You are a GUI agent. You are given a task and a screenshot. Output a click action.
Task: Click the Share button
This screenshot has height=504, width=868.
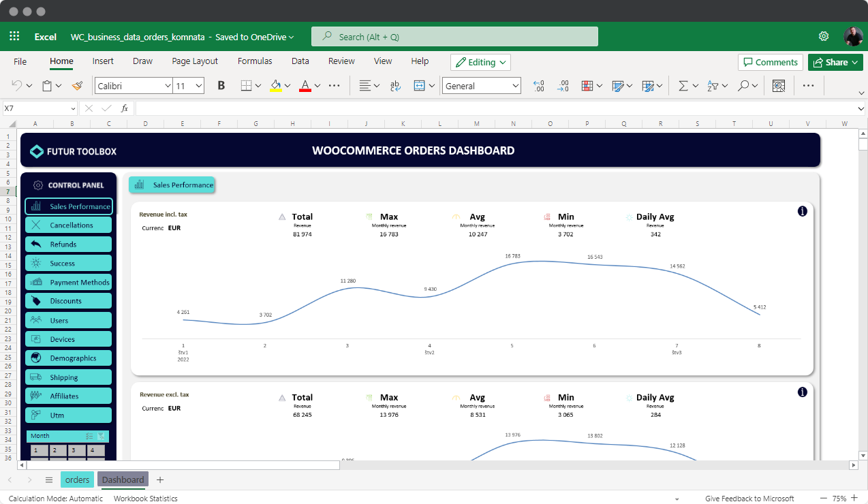tap(835, 62)
